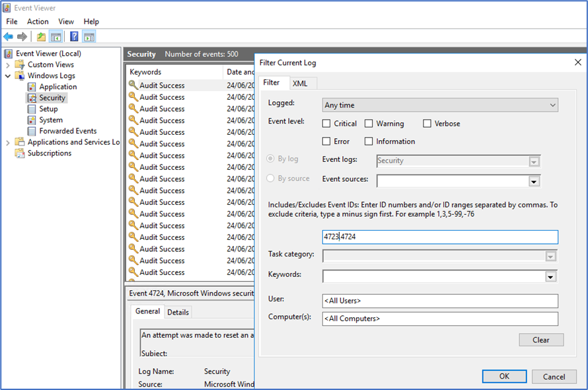This screenshot has height=390, width=588.
Task: Enable the Critical event level checkbox
Action: pyautogui.click(x=326, y=124)
